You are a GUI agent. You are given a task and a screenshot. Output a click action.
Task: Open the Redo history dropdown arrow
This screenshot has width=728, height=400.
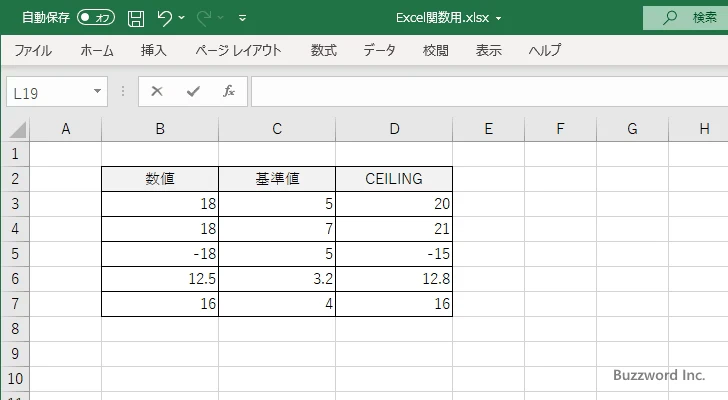[221, 18]
